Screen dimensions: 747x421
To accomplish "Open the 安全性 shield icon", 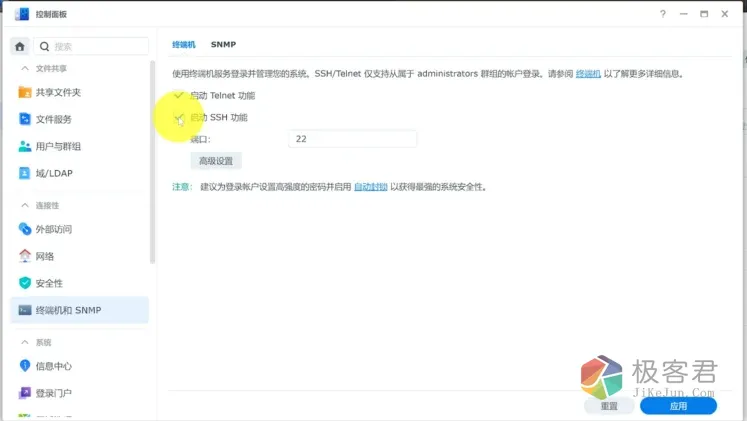I will pos(25,283).
